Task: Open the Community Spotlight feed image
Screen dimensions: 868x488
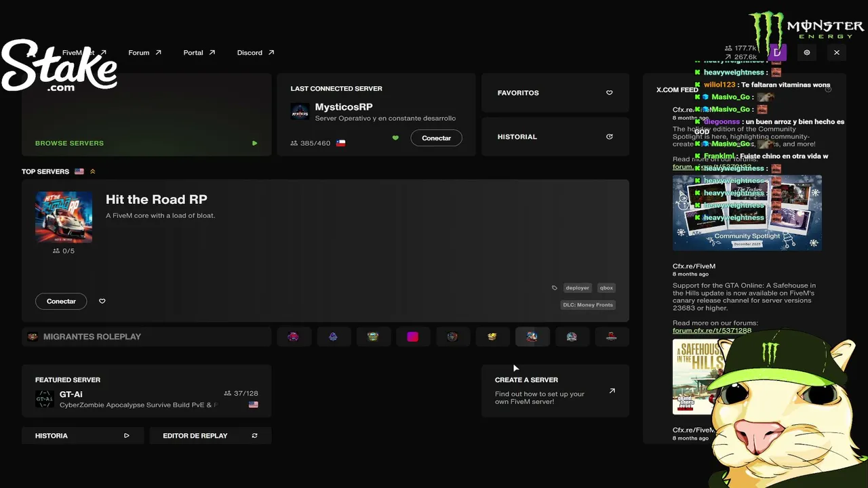Action: pos(747,213)
